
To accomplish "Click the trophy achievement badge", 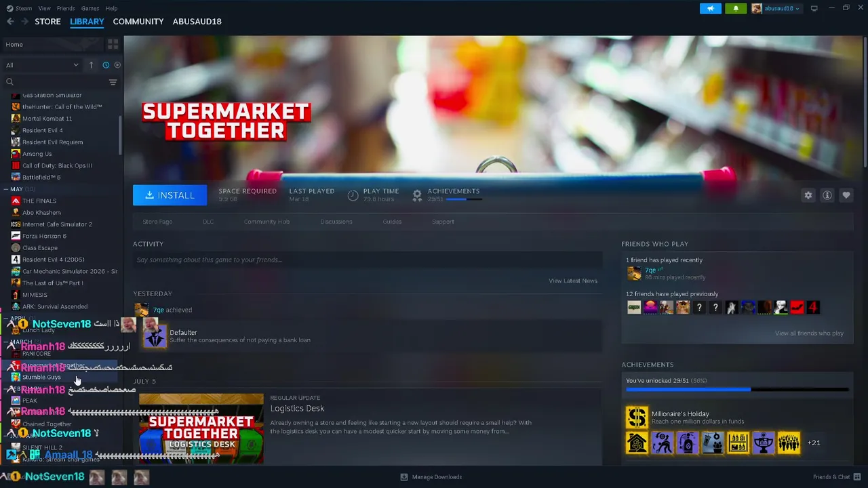I will pyautogui.click(x=764, y=443).
